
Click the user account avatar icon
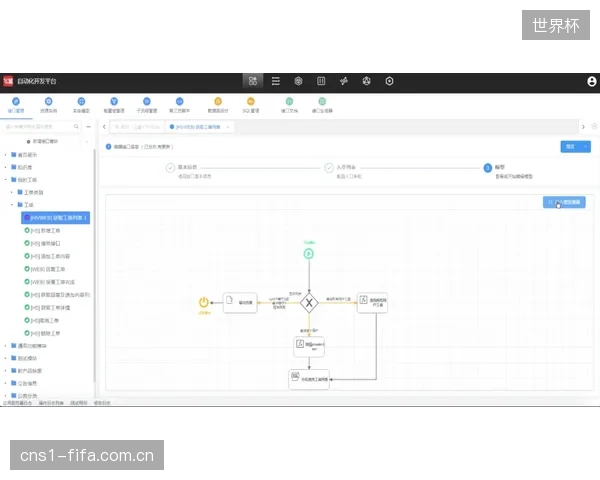pyautogui.click(x=592, y=82)
